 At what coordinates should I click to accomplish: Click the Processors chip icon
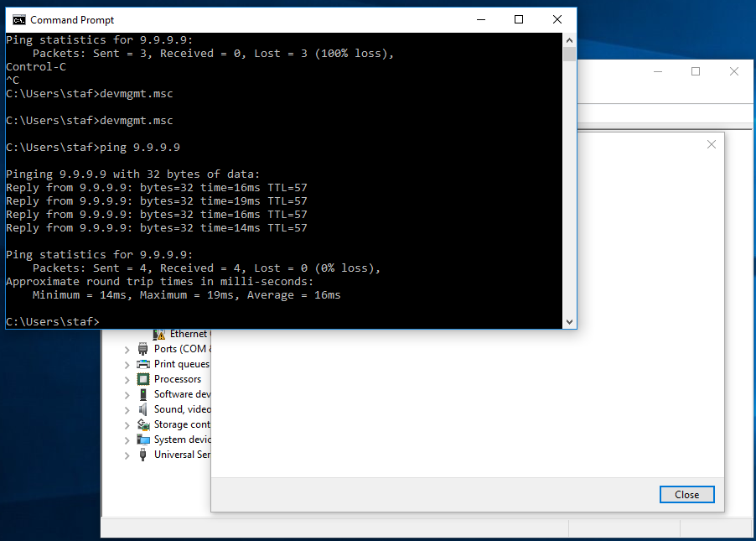[142, 379]
